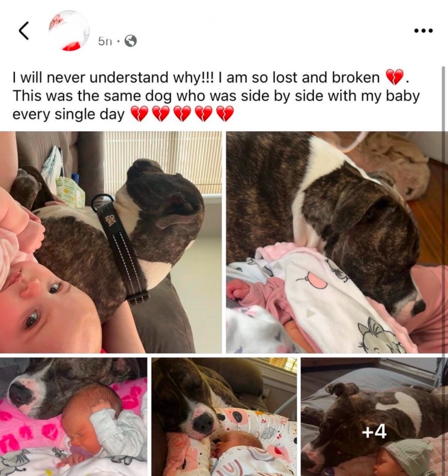Go back using the left arrow

pyautogui.click(x=24, y=31)
